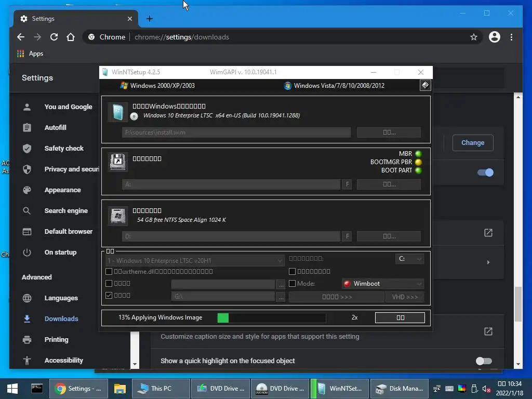Toggle the blue switch in Chrome downloads settings

[x=486, y=172]
